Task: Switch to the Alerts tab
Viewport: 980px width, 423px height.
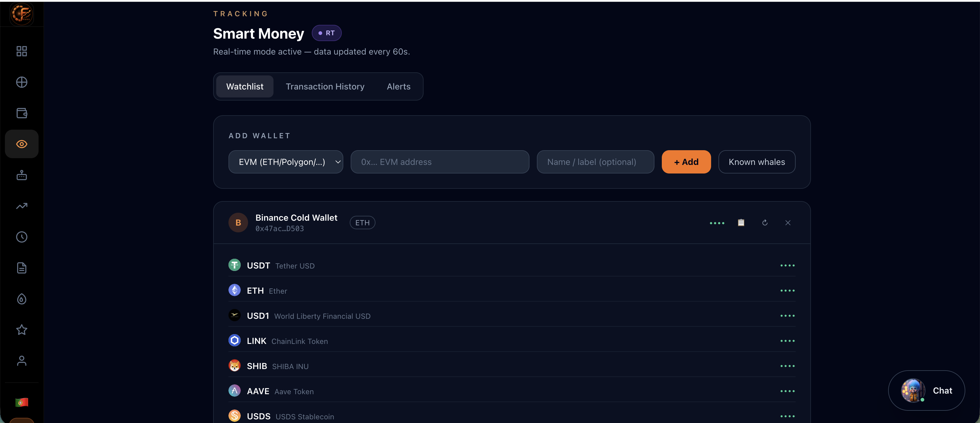Action: pos(398,86)
